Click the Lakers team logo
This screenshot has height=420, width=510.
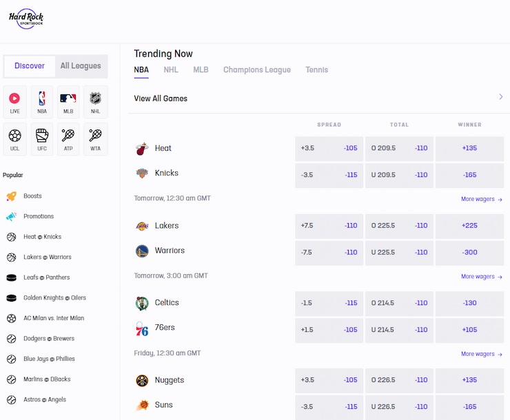pos(142,226)
